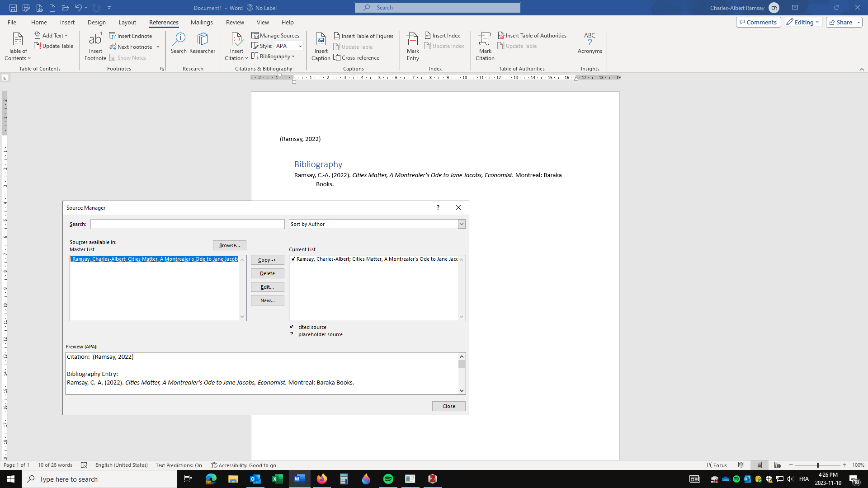
Task: Click the Edit... source button
Action: pyautogui.click(x=268, y=287)
